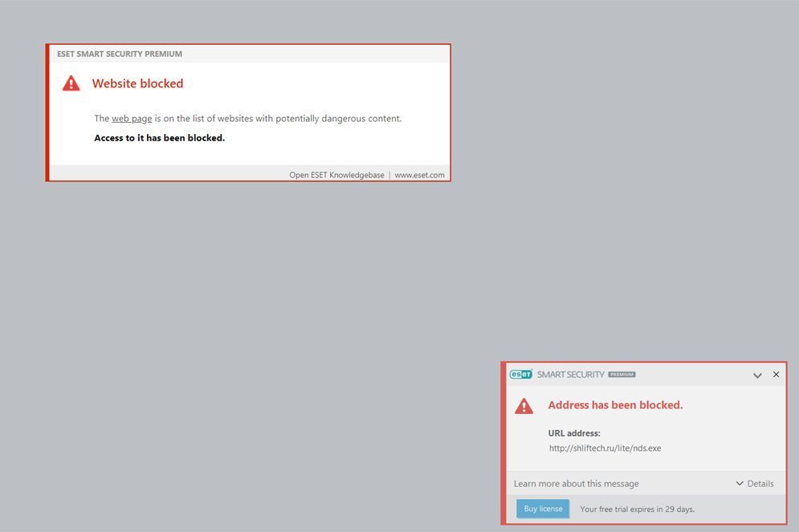Click the warning triangle next to Address has been blocked

(524, 406)
